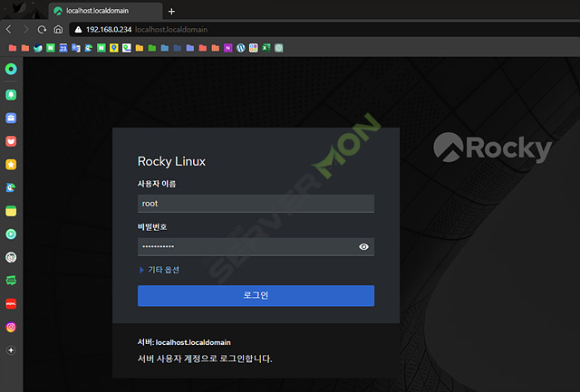Focus the 비밀번호 password field
Image resolution: width=580 pixels, height=392 pixels.
(x=256, y=247)
